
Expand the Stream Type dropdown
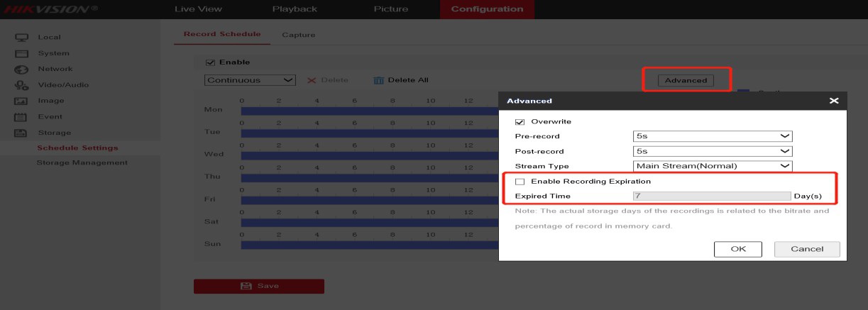coord(712,166)
